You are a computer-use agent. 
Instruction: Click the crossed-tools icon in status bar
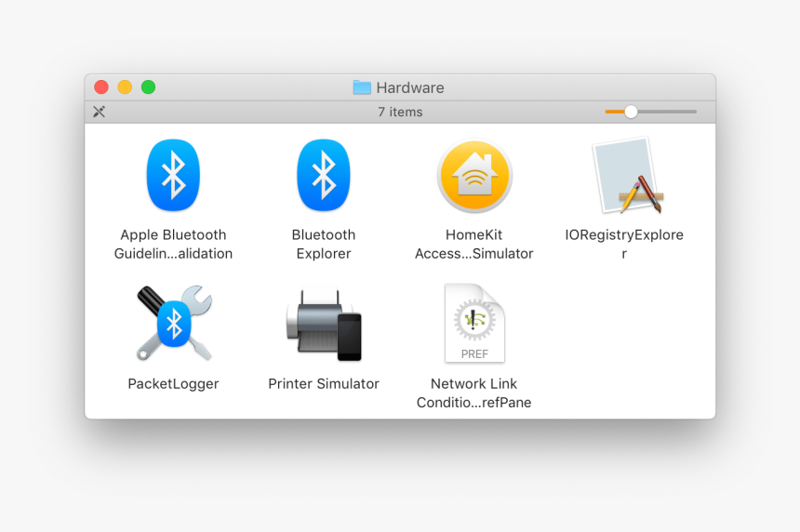(x=99, y=112)
